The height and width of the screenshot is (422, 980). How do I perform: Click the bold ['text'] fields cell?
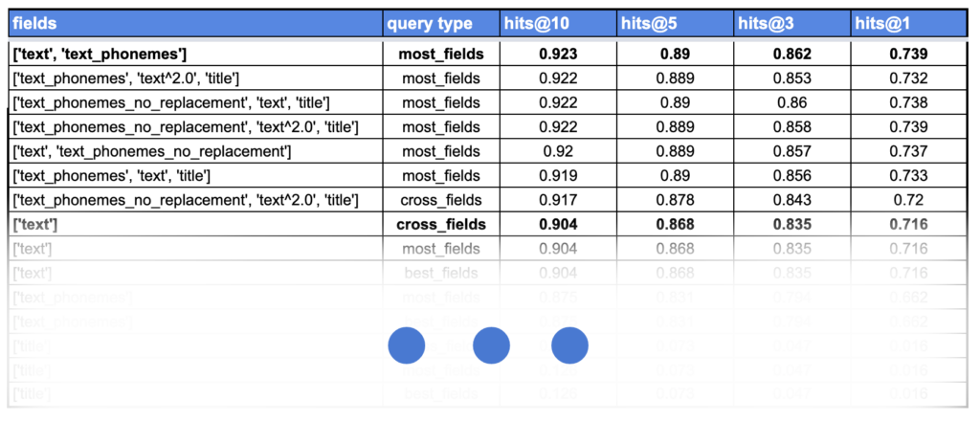tap(33, 225)
